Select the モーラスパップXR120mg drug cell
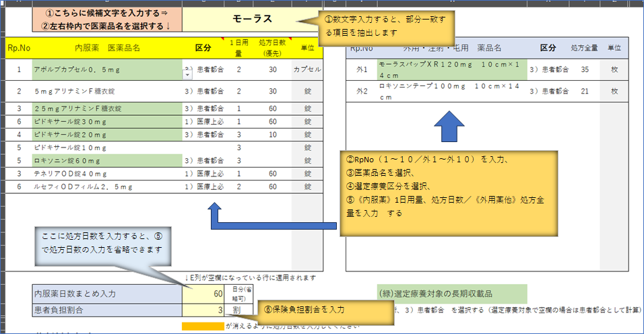Viewport: 644px width, 334px height. pos(452,70)
